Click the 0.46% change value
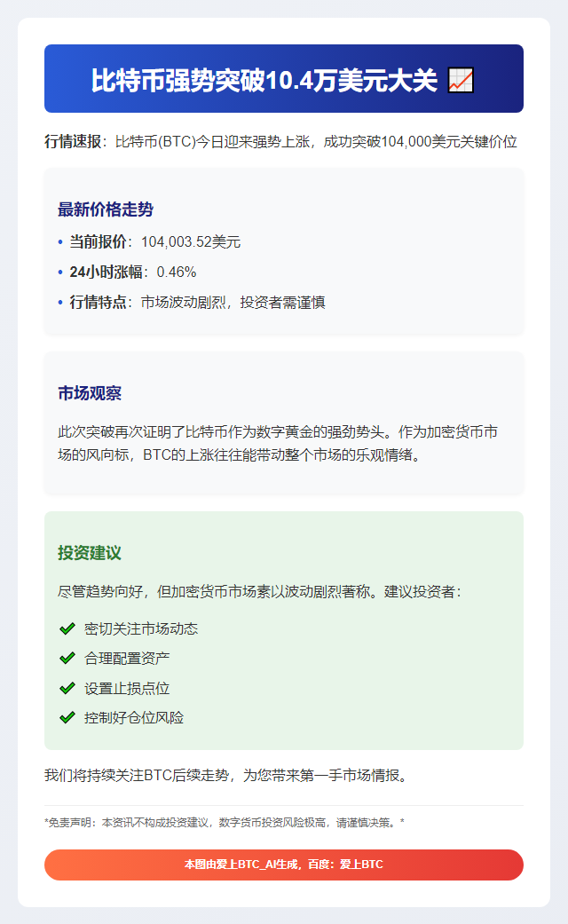 pos(177,272)
